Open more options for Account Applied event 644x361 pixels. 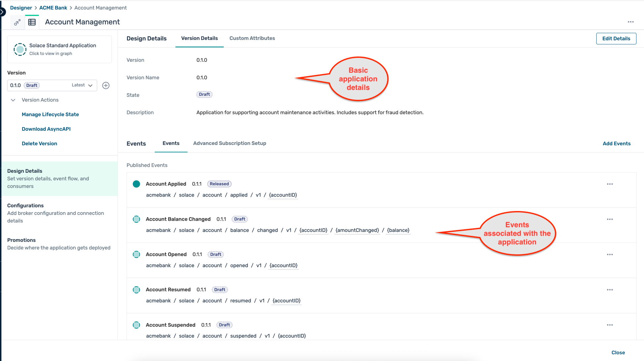point(610,184)
